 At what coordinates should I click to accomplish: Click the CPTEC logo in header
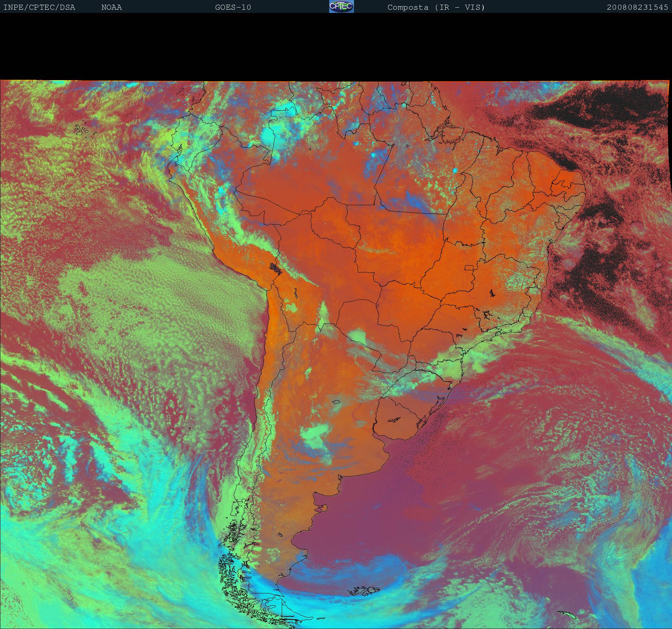click(x=341, y=7)
